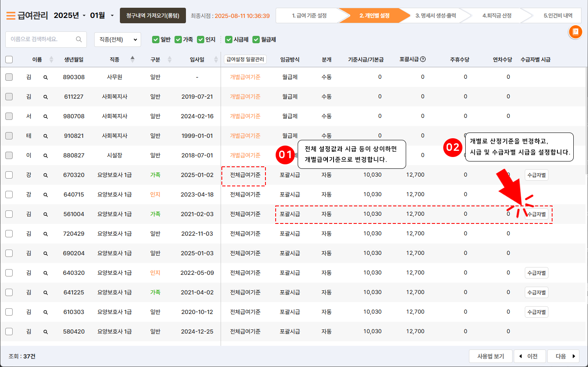Sort by 이름 column arrows
588x367 pixels.
click(51, 60)
